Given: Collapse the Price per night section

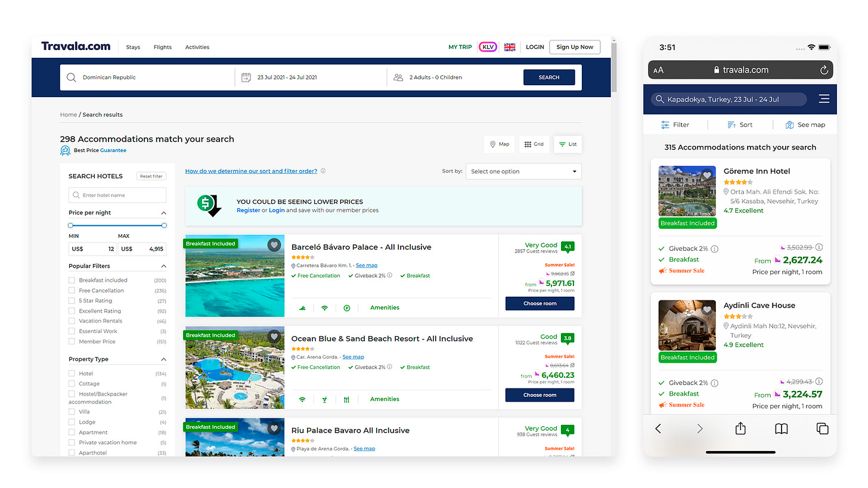Looking at the screenshot, I should [x=163, y=213].
